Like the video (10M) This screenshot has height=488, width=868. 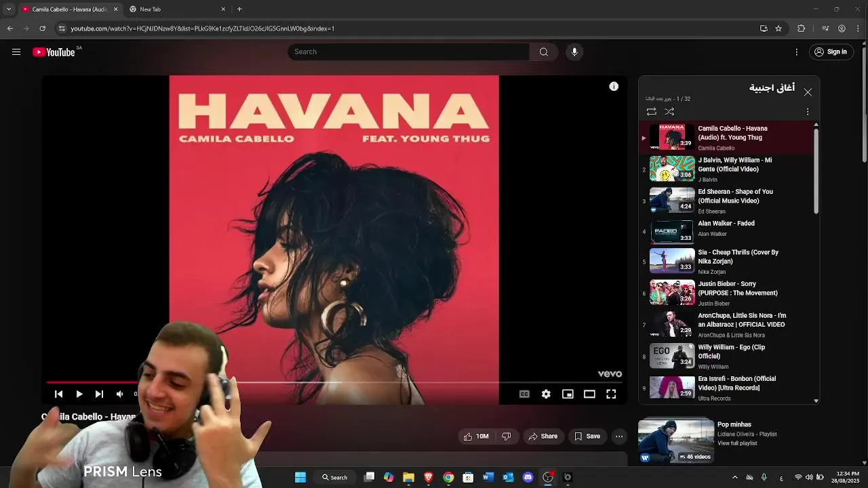tap(475, 436)
